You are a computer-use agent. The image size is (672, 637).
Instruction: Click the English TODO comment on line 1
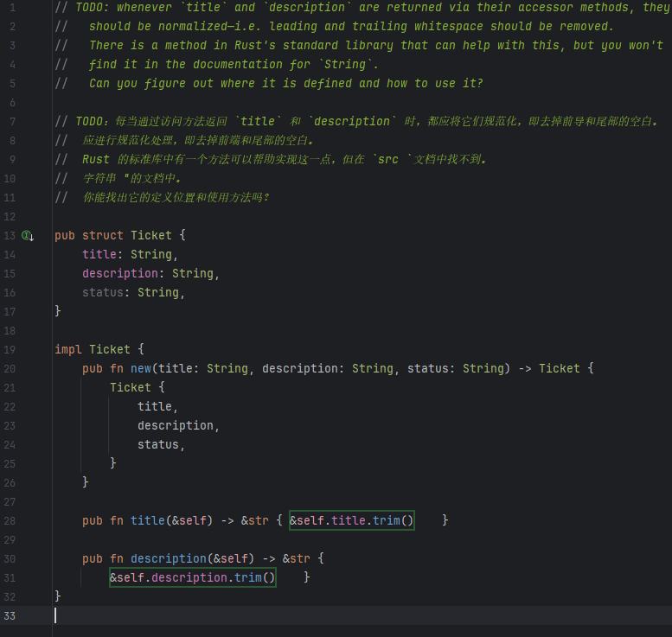(x=346, y=7)
